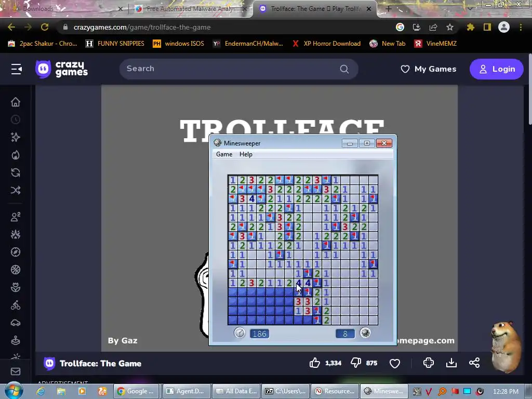Click the address bar URL
This screenshot has height=399, width=532.
tap(142, 27)
